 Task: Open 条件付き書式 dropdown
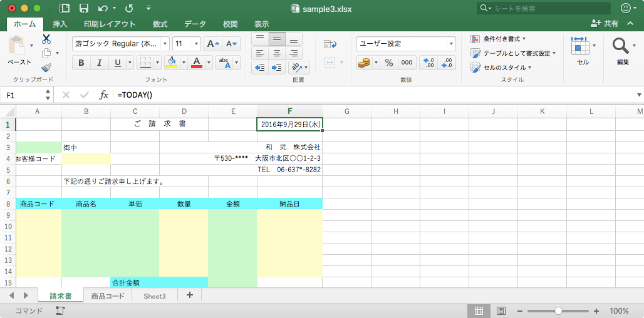499,39
